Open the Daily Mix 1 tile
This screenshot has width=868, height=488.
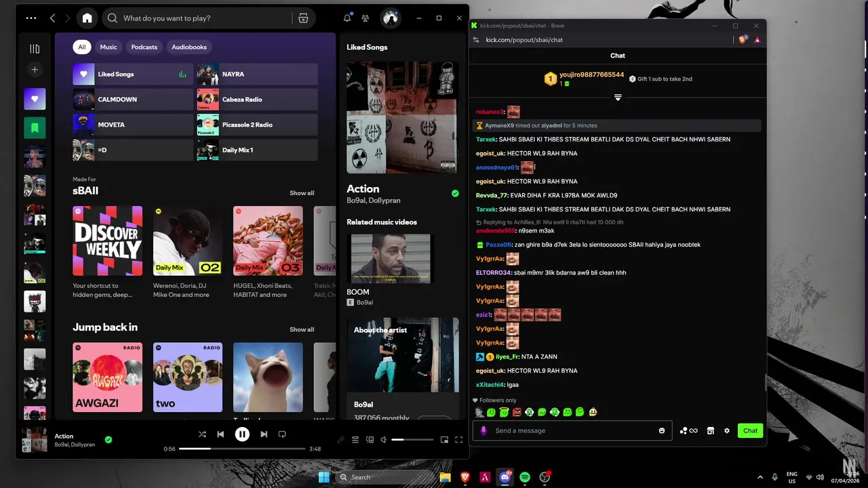click(x=257, y=150)
